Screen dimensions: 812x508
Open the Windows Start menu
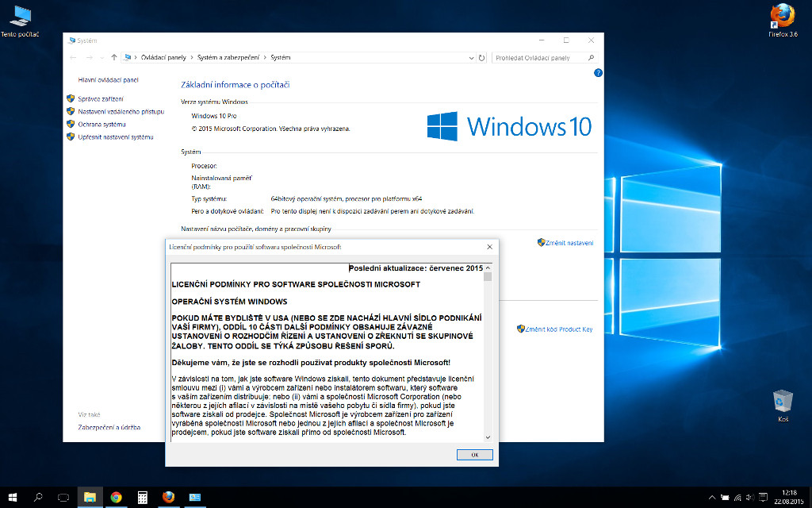pyautogui.click(x=13, y=498)
